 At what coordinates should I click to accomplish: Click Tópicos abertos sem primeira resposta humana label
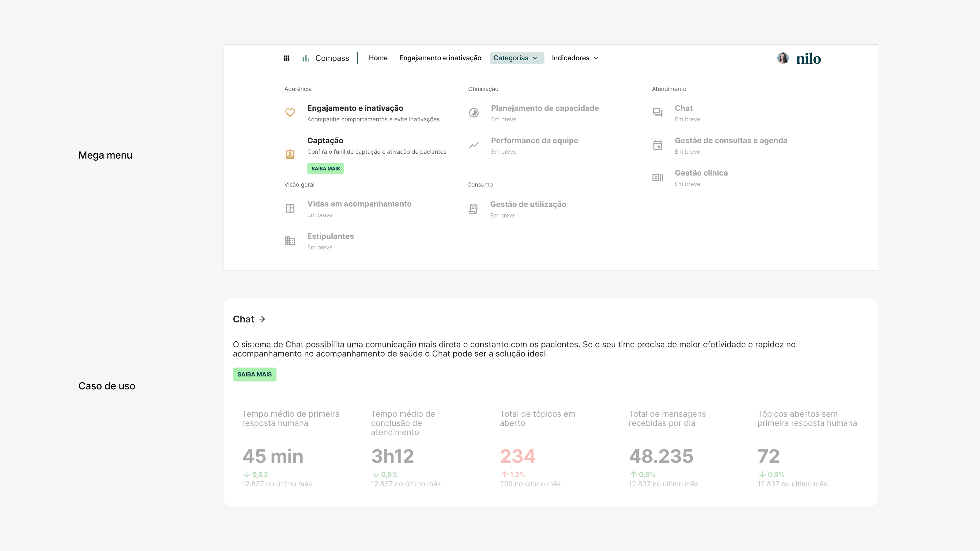point(807,418)
